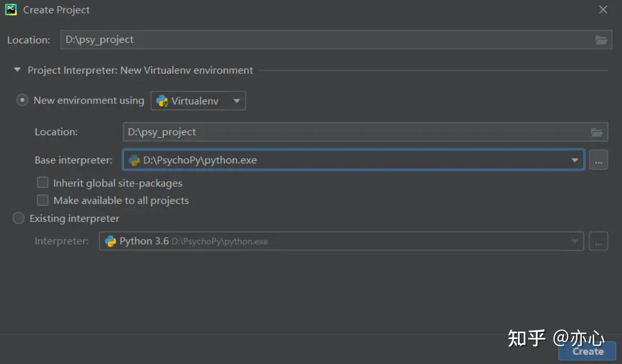
Task: Browse folder for project Location field
Action: [x=601, y=40]
